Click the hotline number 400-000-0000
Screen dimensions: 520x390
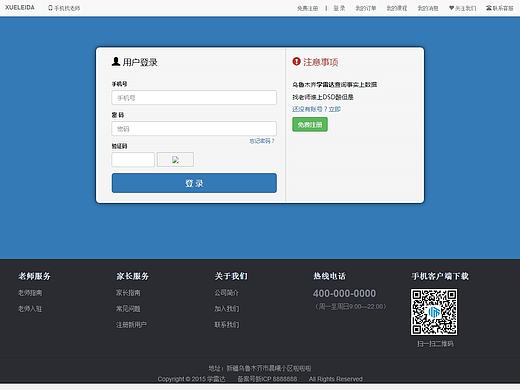(344, 293)
